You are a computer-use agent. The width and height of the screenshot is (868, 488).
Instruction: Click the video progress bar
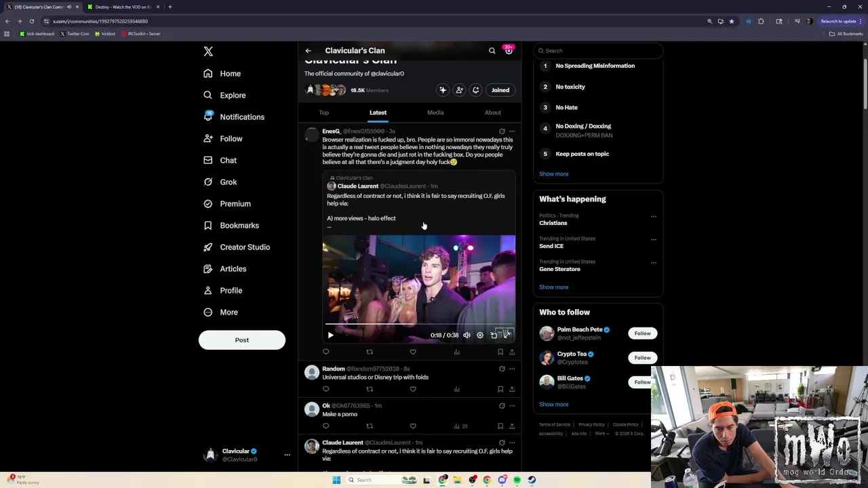[418, 324]
